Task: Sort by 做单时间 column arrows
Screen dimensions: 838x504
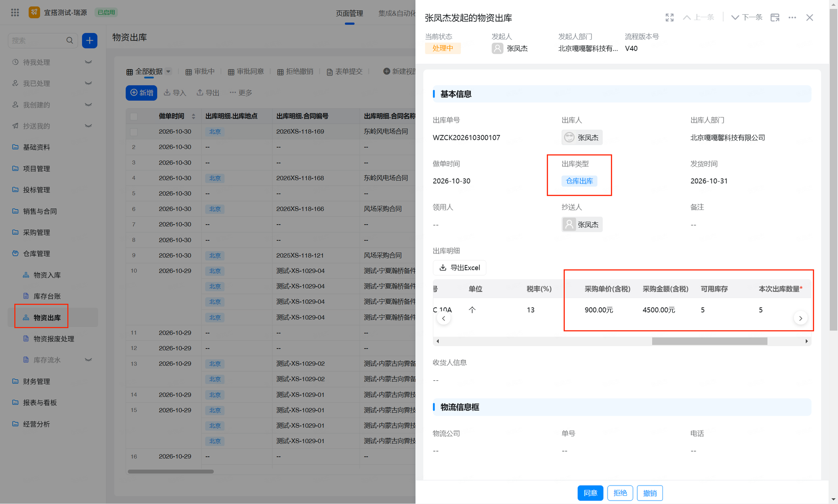Action: coord(193,116)
